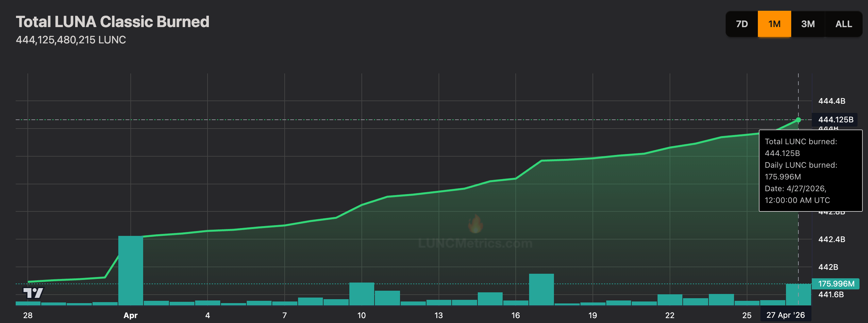This screenshot has width=868, height=323.
Task: Click the 'Apr' label on time axis
Action: click(x=130, y=315)
